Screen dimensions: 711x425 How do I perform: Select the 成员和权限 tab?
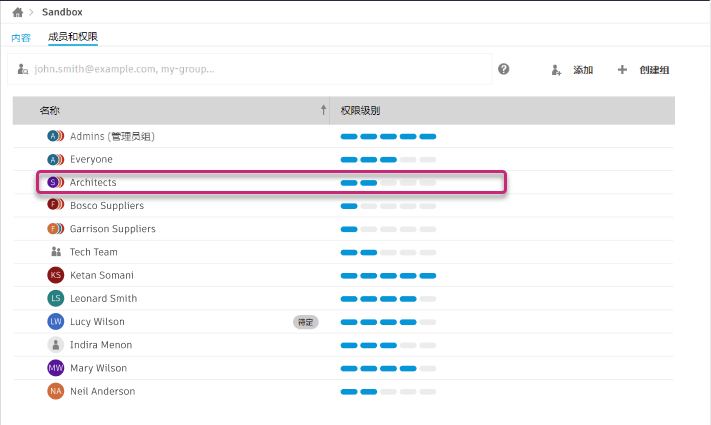tap(73, 37)
